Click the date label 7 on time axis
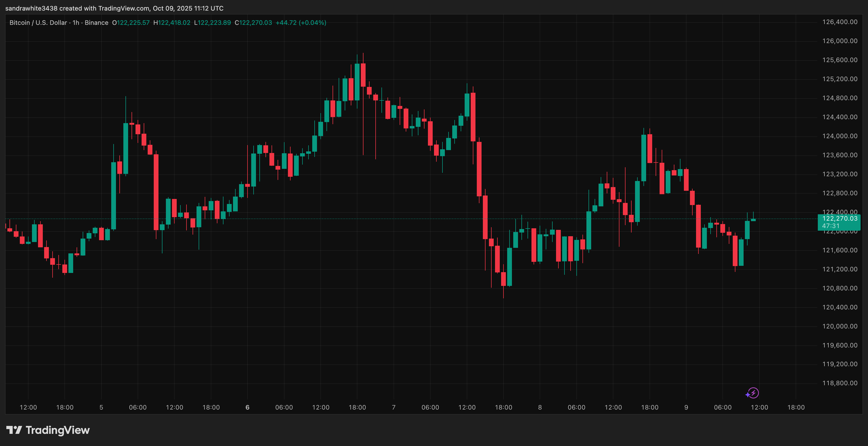 pyautogui.click(x=394, y=407)
